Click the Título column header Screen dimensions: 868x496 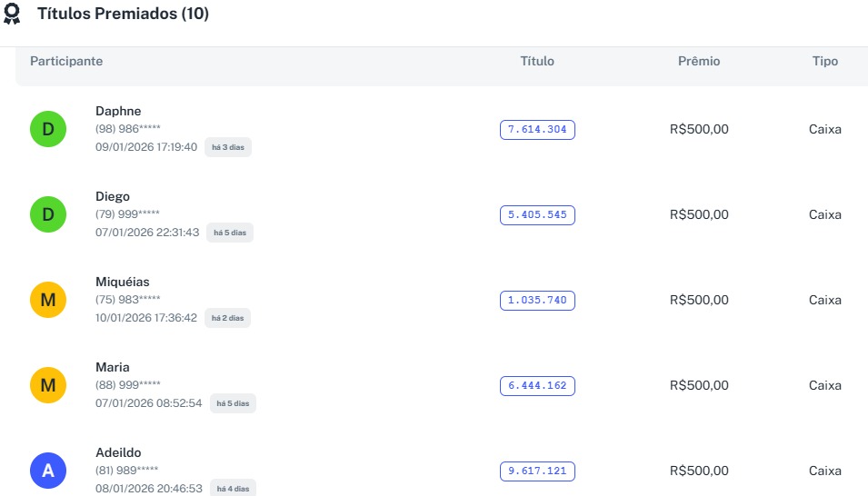[x=537, y=61]
